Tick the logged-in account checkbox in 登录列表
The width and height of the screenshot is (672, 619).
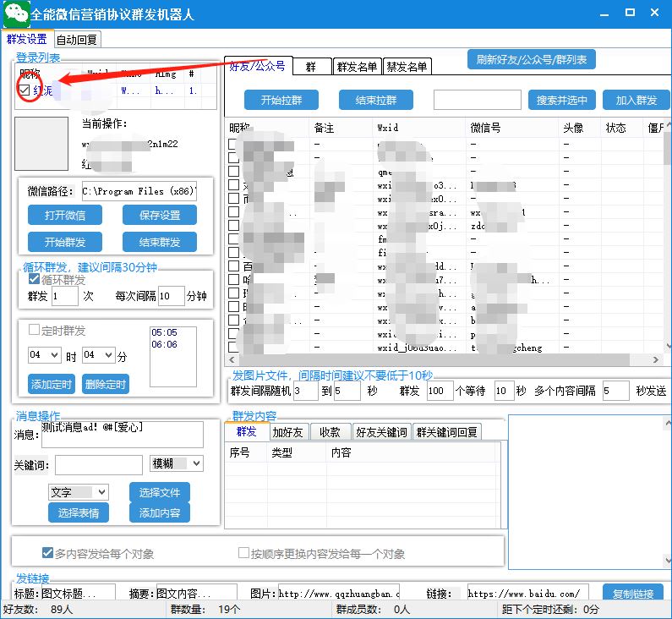(x=25, y=90)
